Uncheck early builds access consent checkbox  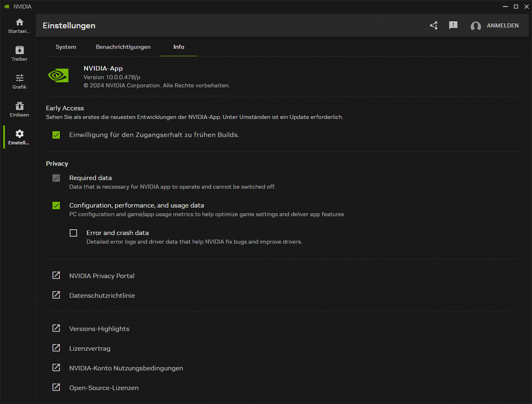(x=56, y=135)
